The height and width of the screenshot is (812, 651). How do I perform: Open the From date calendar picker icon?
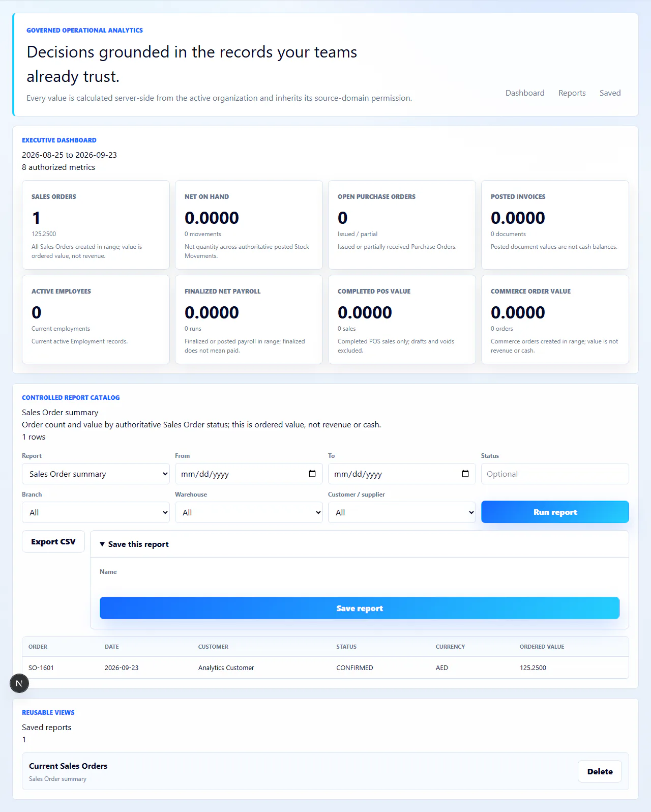tap(312, 474)
